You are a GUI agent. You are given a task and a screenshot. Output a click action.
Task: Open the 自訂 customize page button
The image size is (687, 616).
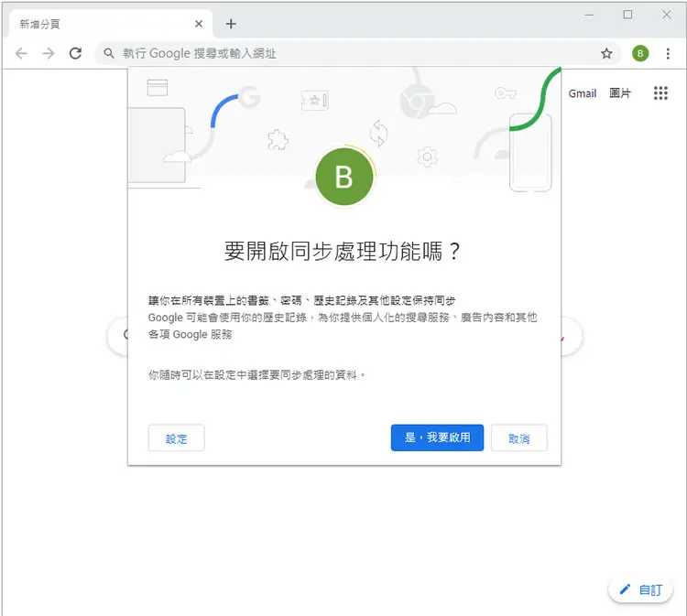tap(640, 590)
